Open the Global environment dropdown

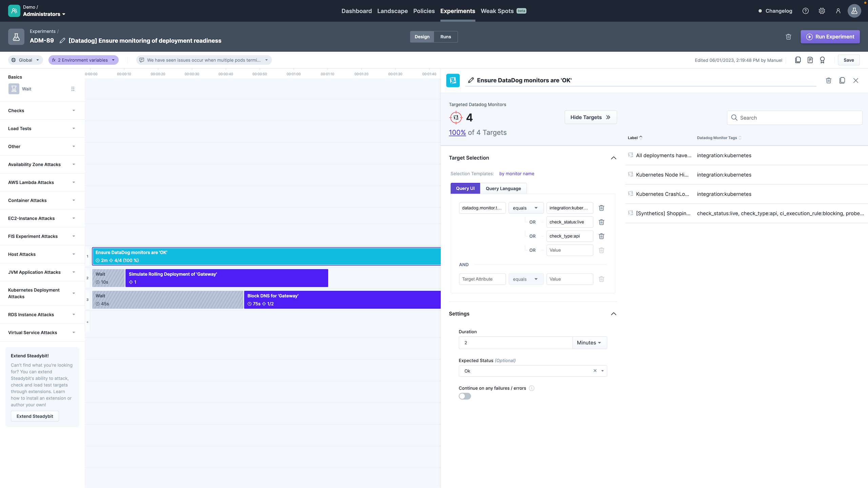26,60
